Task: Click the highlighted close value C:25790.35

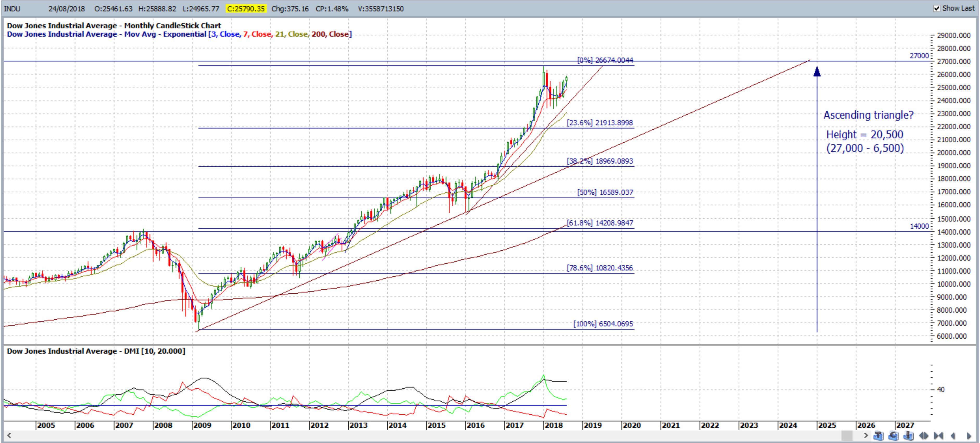Action: click(246, 8)
